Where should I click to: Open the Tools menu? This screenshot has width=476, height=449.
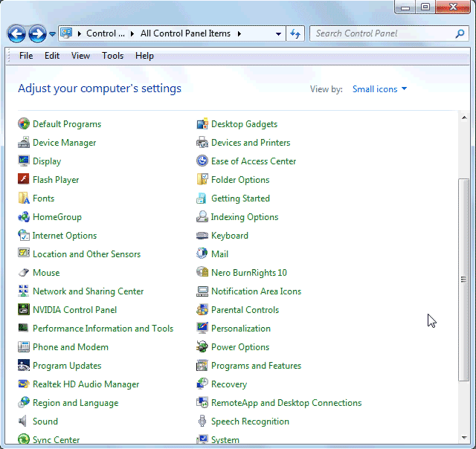coord(112,56)
